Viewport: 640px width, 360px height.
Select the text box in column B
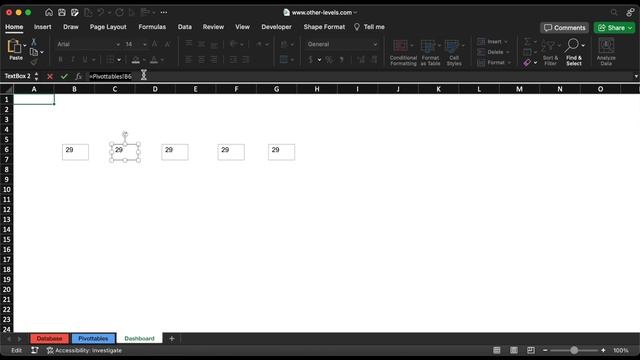click(75, 152)
